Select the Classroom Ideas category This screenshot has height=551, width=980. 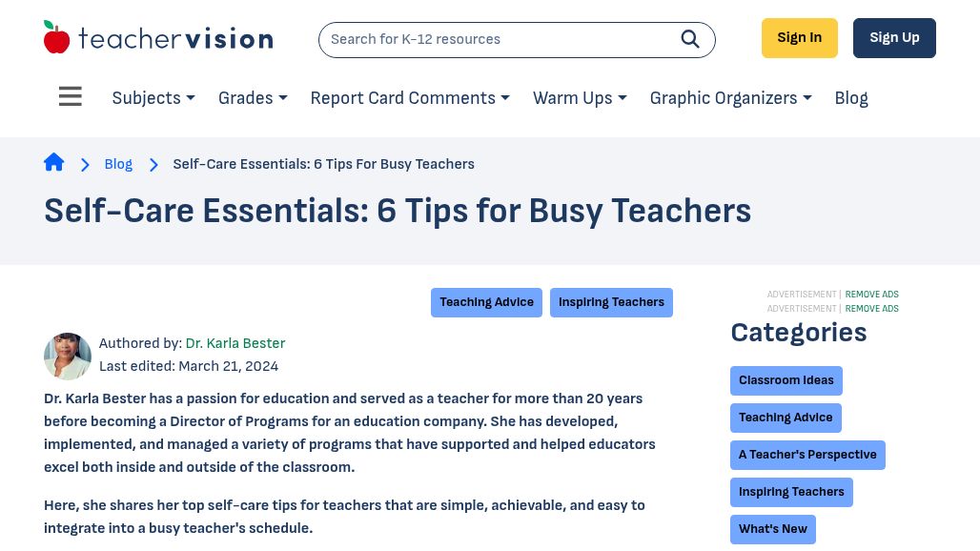click(786, 380)
